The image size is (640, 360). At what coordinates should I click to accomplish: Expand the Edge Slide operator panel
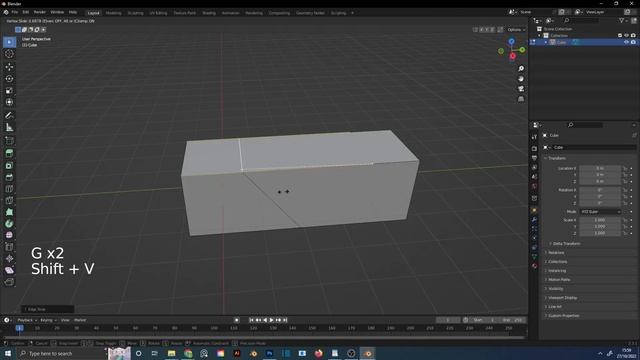click(47, 309)
